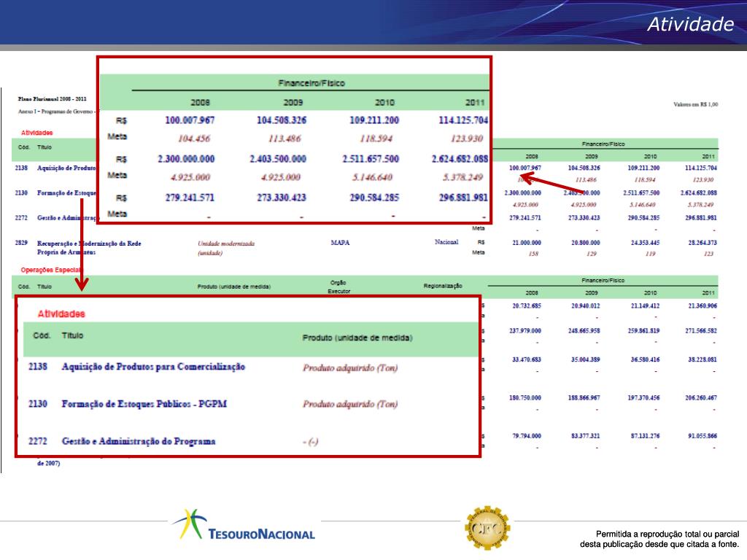Click the reproduction permission notice text
The width and height of the screenshot is (747, 560).
pyautogui.click(x=659, y=539)
